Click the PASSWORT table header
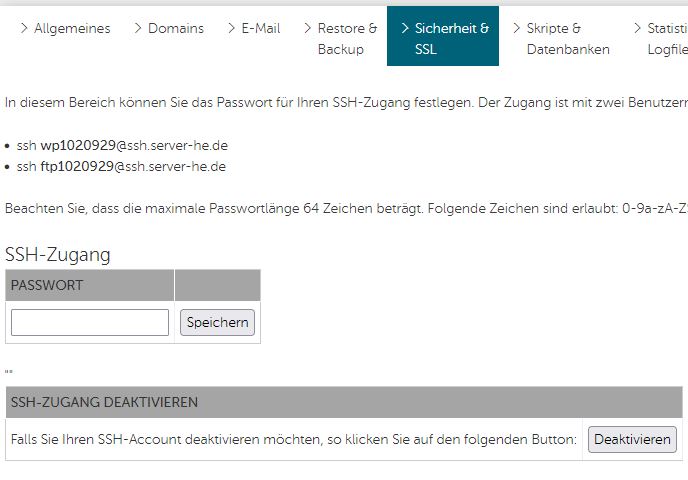This screenshot has height=480, width=688. pyautogui.click(x=90, y=286)
